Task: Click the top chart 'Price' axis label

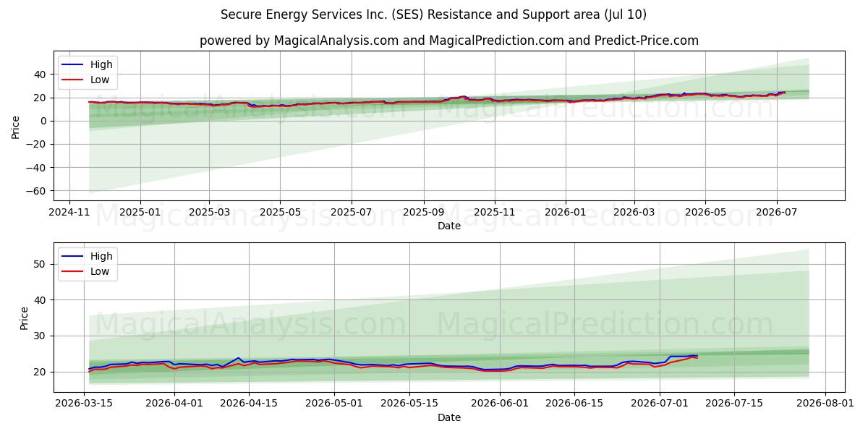Action: (x=16, y=126)
